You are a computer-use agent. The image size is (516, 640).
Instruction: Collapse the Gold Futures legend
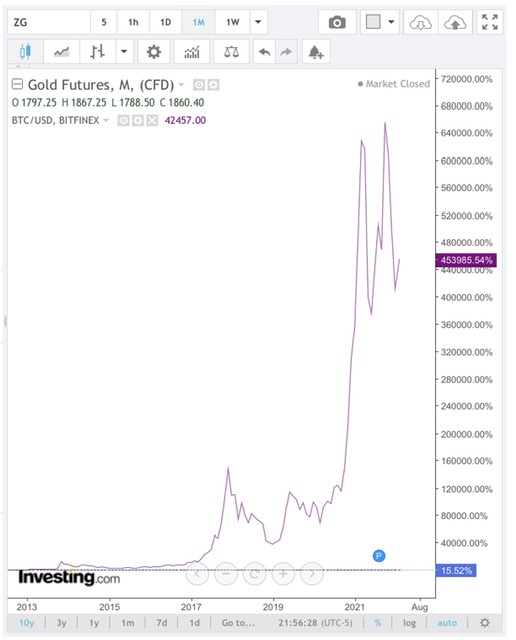[x=17, y=84]
